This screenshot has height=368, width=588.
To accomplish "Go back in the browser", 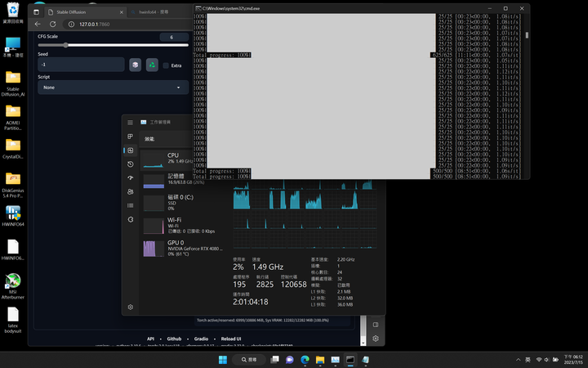I will click(x=38, y=24).
